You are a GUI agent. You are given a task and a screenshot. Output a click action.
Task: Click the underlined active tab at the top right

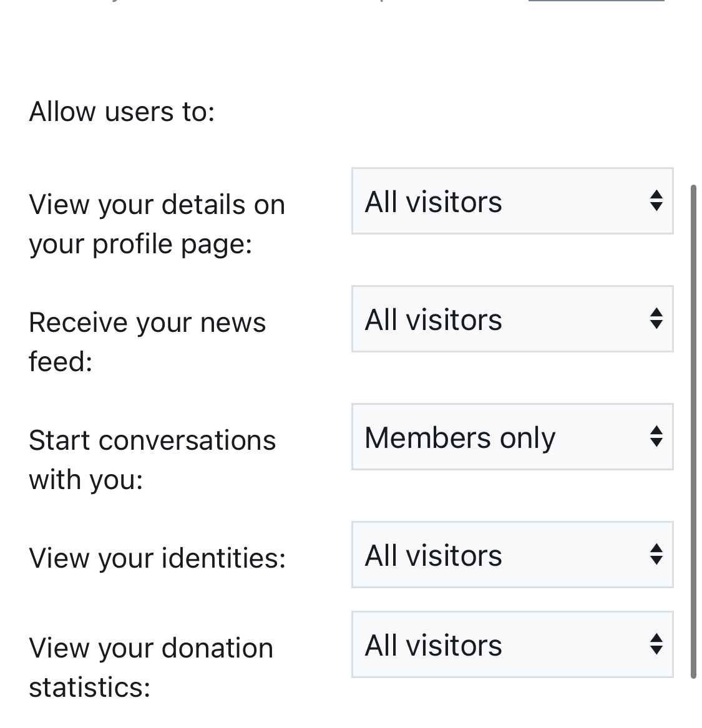596,1
